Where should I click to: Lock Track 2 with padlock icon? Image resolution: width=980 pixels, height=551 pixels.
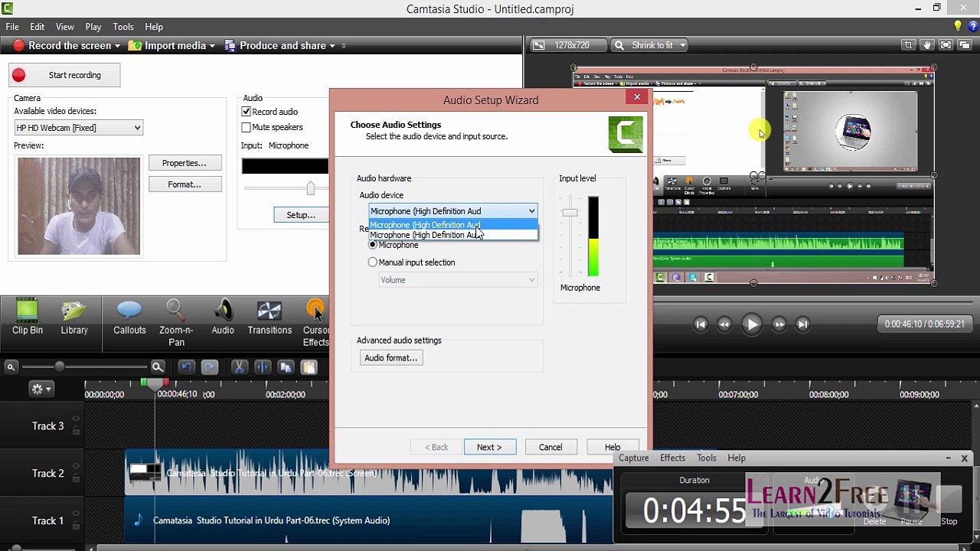(76, 479)
